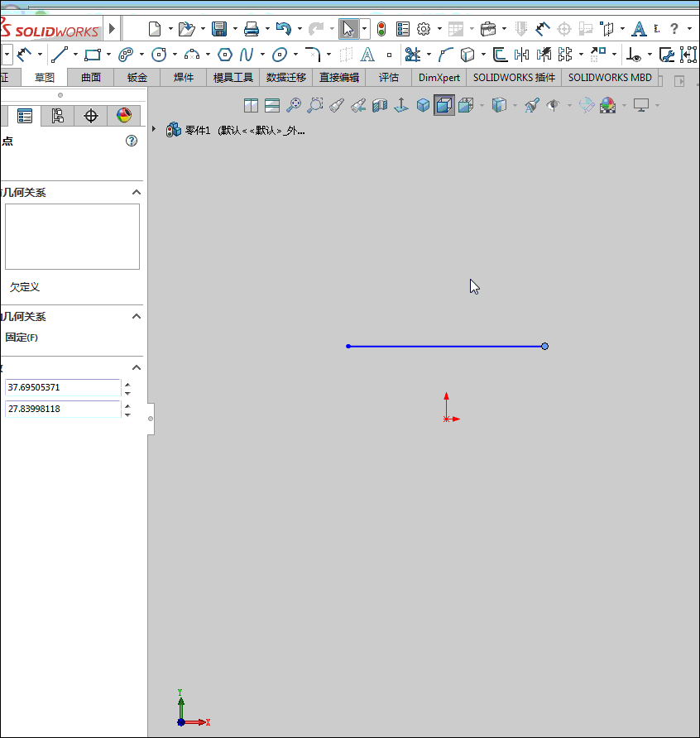Print the document with the printer icon
This screenshot has height=738, width=700.
[252, 29]
